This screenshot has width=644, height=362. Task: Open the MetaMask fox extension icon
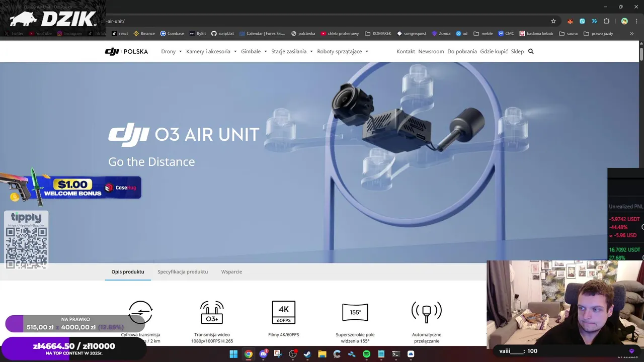(x=570, y=21)
